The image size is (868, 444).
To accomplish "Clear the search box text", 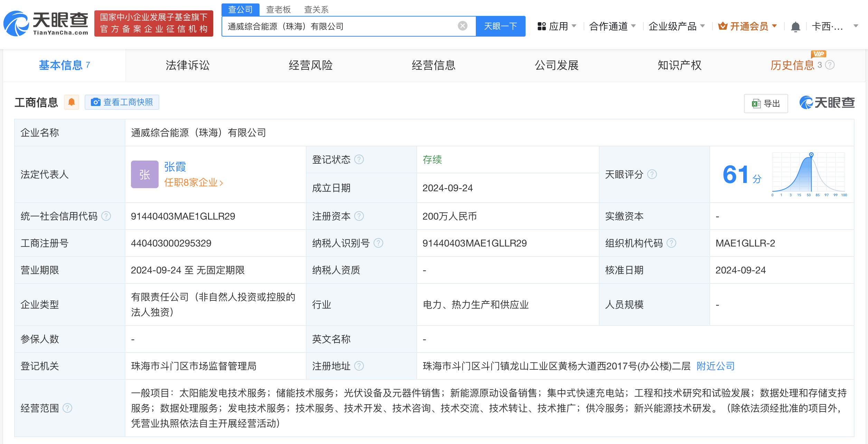I will coord(462,26).
